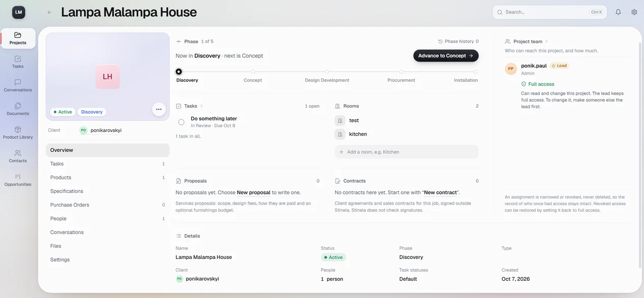Click the Discovery badge on project card

[92, 112]
